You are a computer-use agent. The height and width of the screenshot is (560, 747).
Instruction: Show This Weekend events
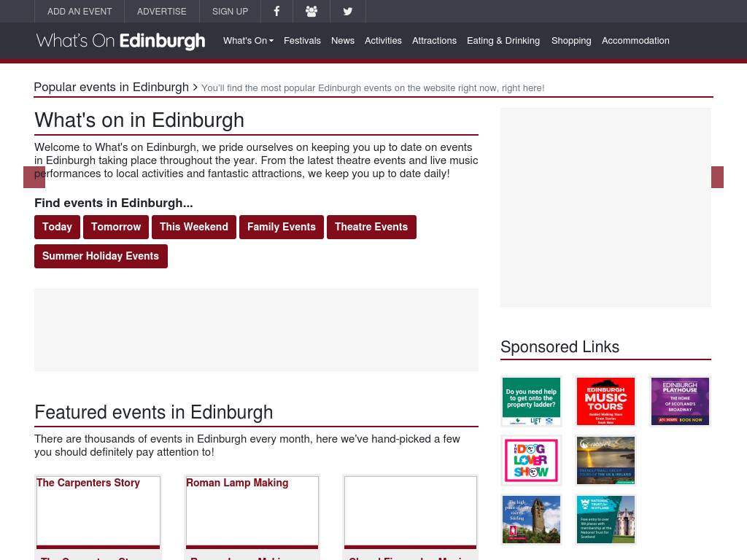tap(193, 227)
